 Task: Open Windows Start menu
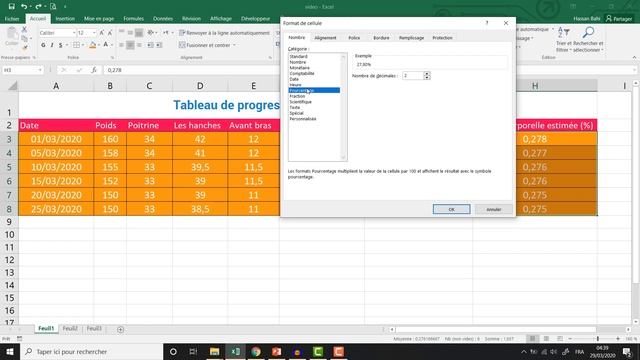(10, 351)
